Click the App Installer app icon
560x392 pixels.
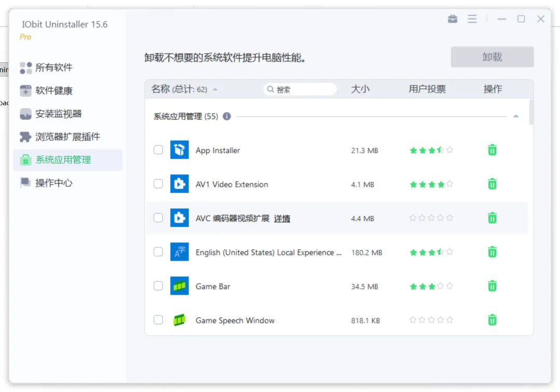coord(179,150)
